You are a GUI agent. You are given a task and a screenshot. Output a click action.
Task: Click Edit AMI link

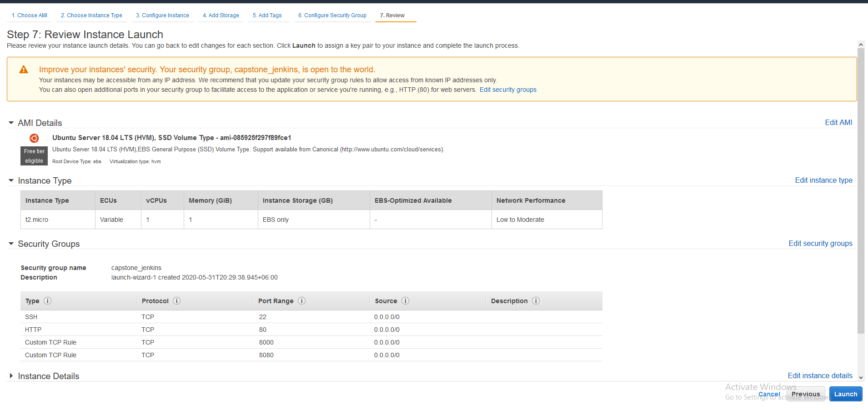click(x=838, y=122)
